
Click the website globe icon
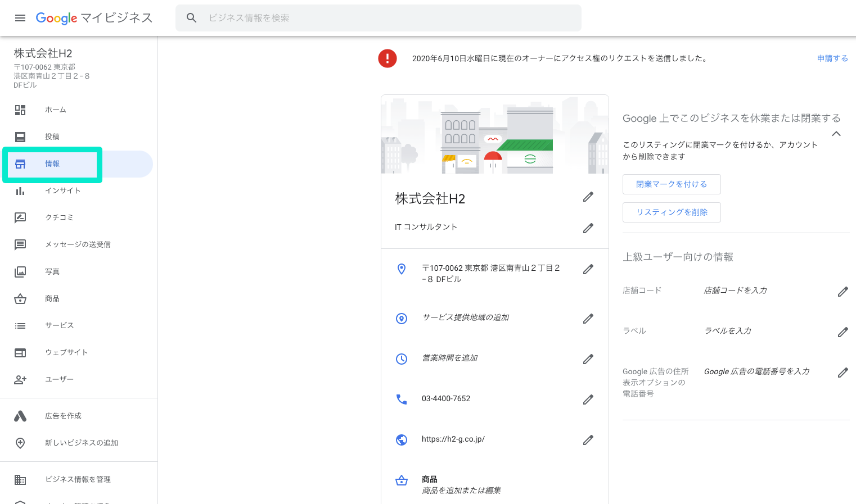(x=402, y=440)
